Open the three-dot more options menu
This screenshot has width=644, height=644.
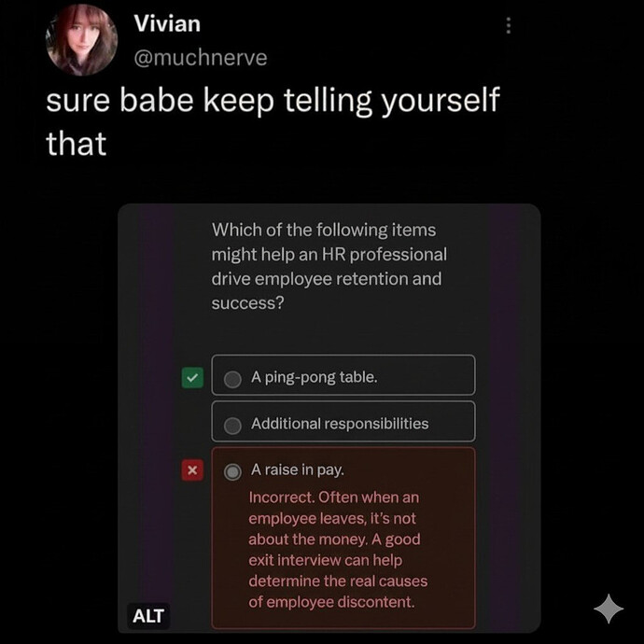[509, 25]
